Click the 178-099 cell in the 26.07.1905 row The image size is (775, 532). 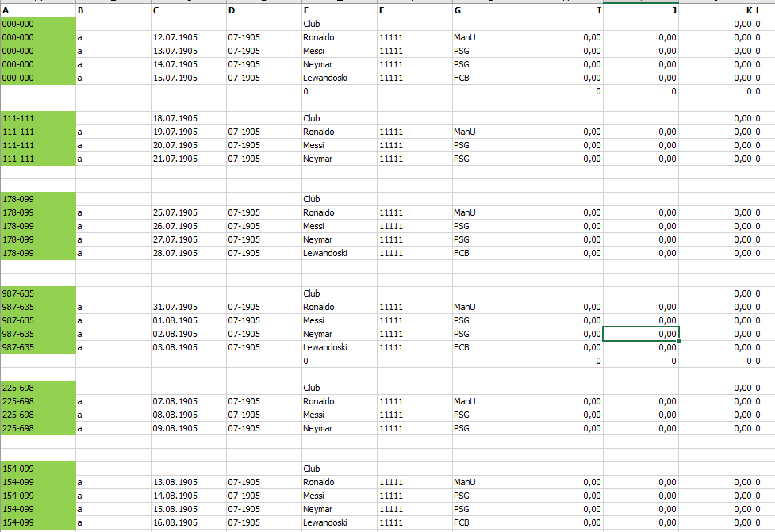38,226
